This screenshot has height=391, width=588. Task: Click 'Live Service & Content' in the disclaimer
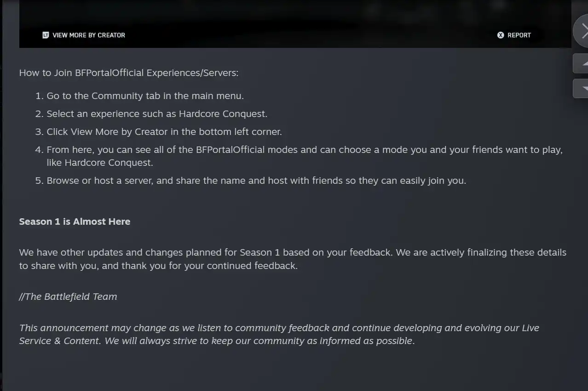click(60, 341)
